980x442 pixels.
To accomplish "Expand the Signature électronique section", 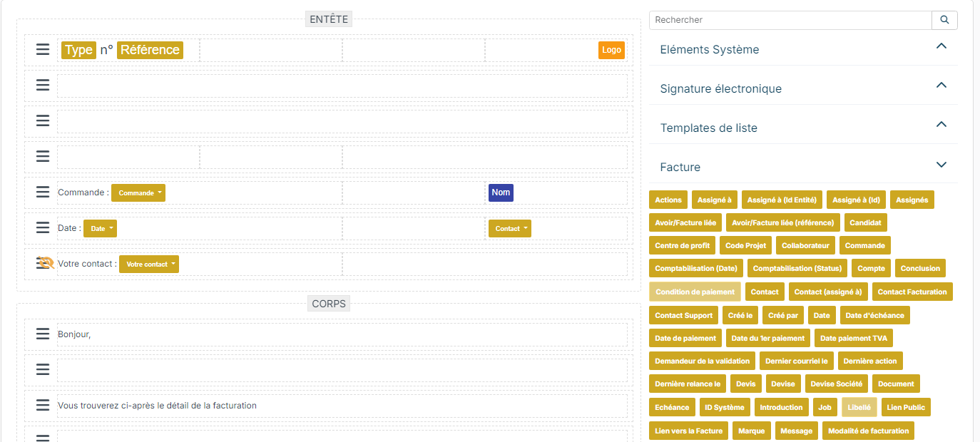I will 803,88.
